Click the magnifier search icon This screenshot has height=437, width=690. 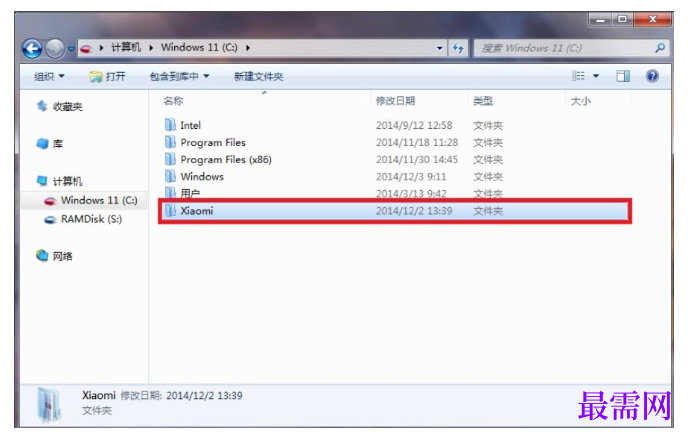(x=660, y=48)
